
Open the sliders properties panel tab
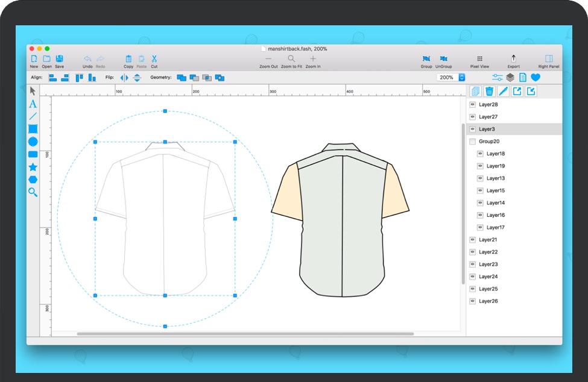pos(498,78)
